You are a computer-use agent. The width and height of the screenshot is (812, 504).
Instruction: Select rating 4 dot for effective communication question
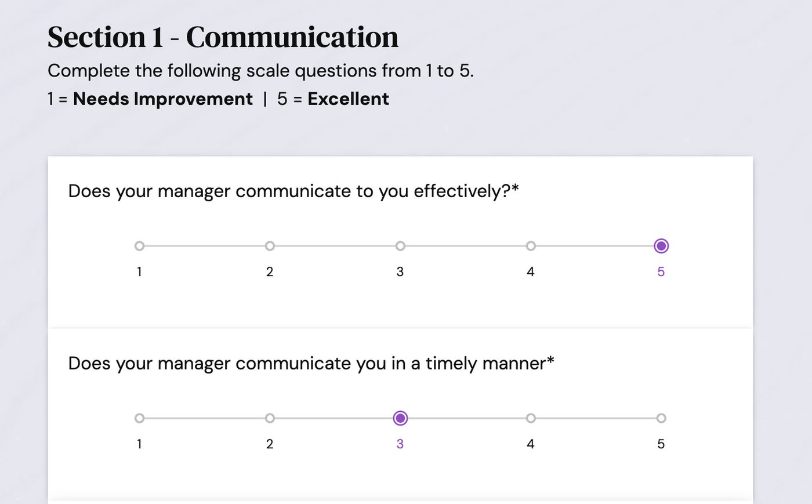pyautogui.click(x=531, y=246)
